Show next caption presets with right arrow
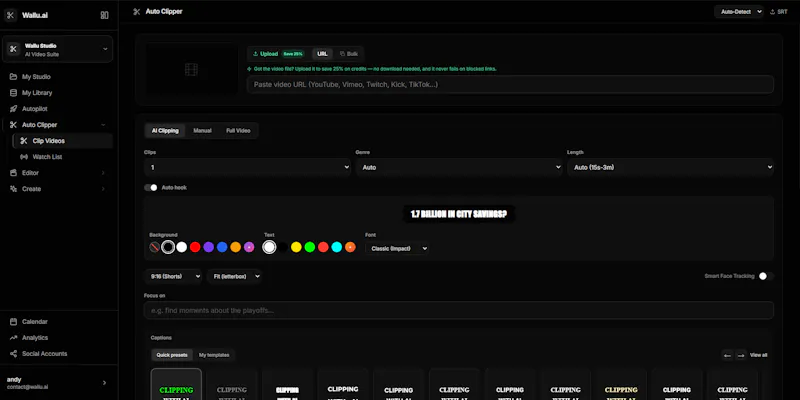This screenshot has width=800, height=400. 741,355
